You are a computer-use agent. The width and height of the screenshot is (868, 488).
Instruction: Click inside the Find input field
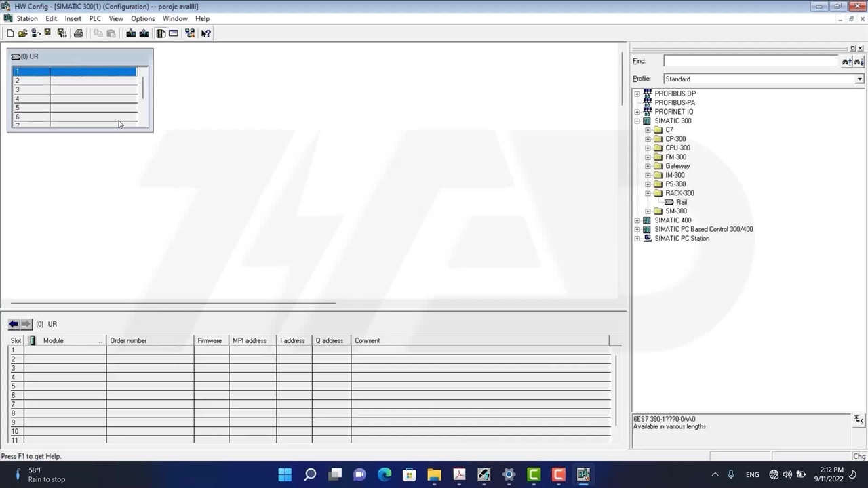[751, 61]
